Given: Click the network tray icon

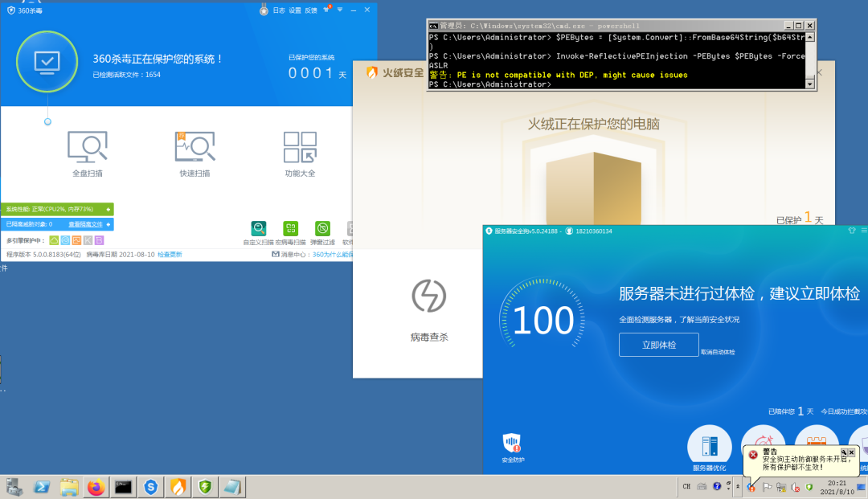Looking at the screenshot, I should (x=781, y=488).
